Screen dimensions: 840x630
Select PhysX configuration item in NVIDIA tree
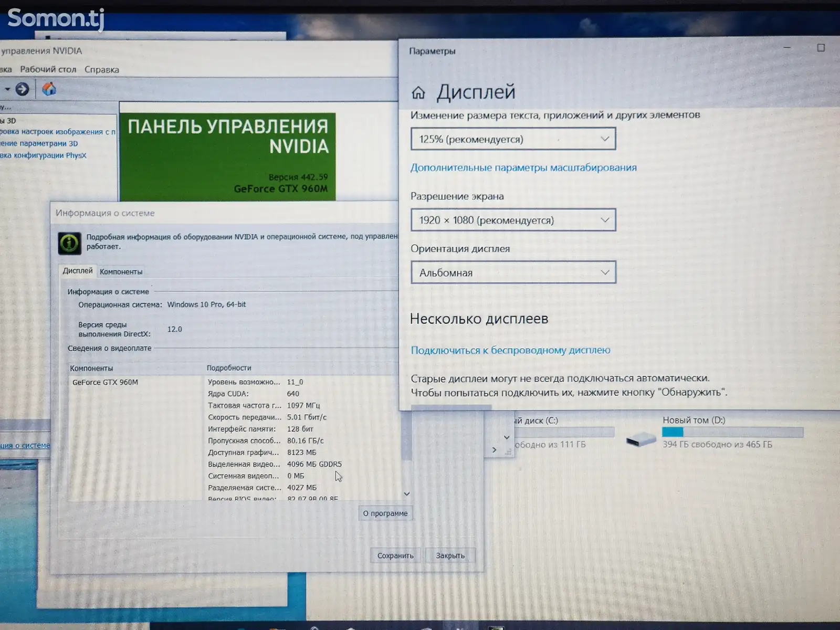click(43, 155)
